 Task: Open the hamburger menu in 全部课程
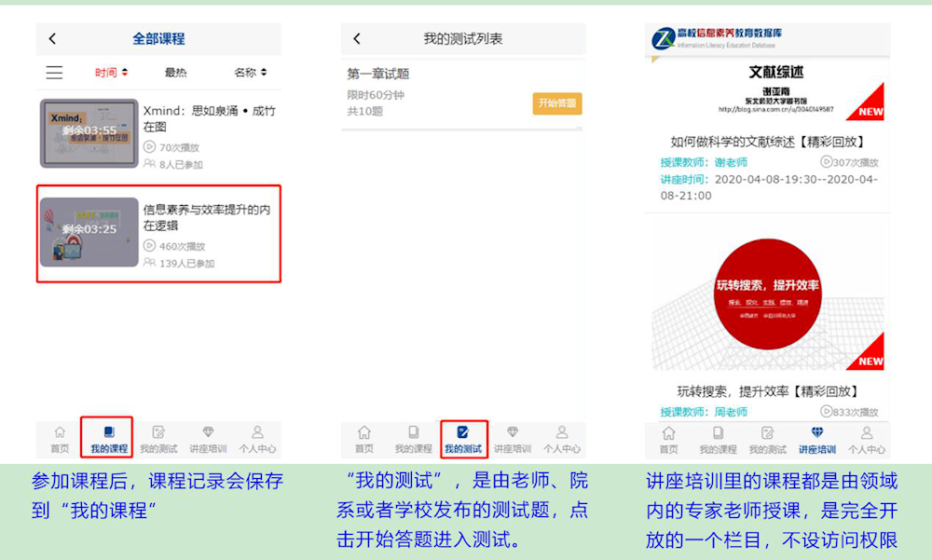pyautogui.click(x=55, y=73)
